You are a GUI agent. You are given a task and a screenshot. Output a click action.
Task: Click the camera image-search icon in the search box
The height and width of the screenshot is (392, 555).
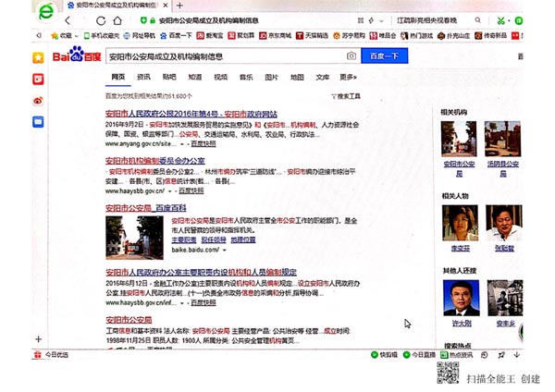pyautogui.click(x=351, y=56)
